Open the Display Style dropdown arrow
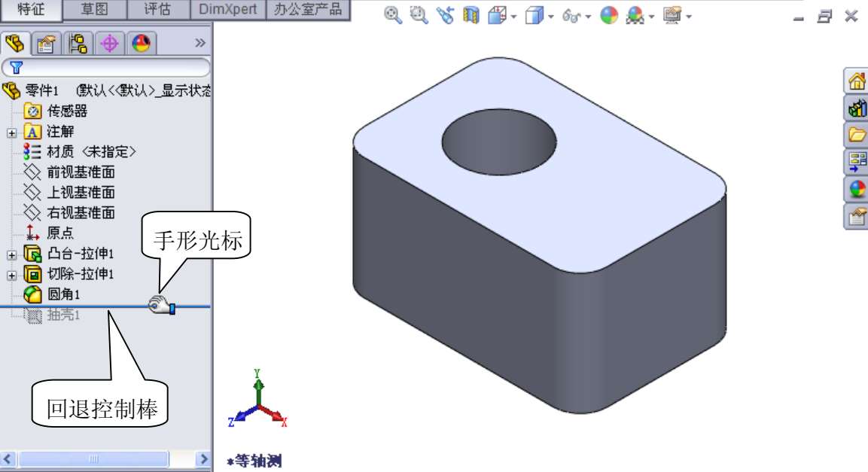Screen dimensions: 868x472 551,16
